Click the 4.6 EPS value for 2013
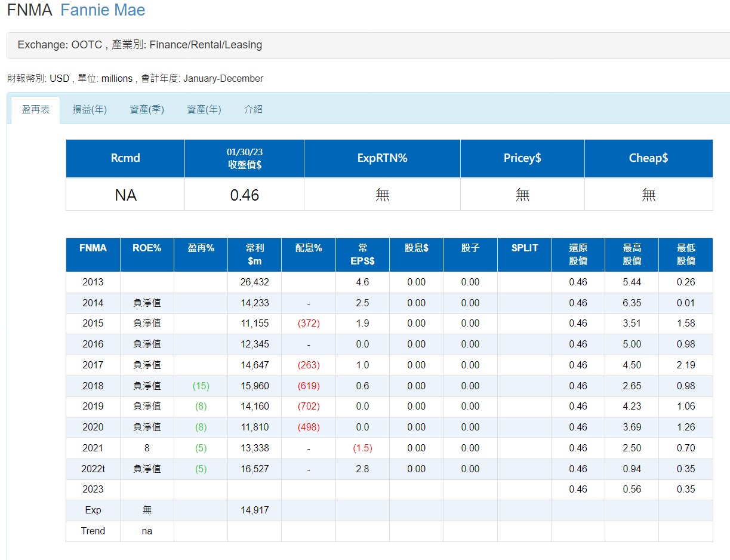Image resolution: width=730 pixels, height=560 pixels. (x=362, y=282)
